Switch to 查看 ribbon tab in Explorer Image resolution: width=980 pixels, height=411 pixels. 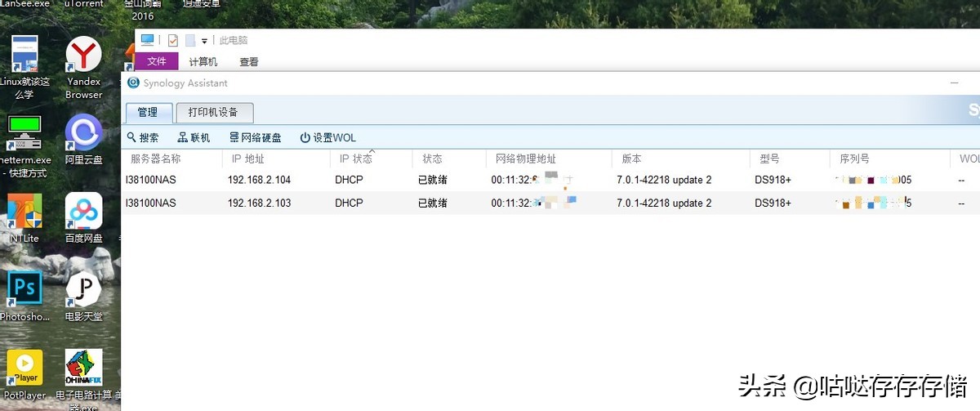pos(249,61)
